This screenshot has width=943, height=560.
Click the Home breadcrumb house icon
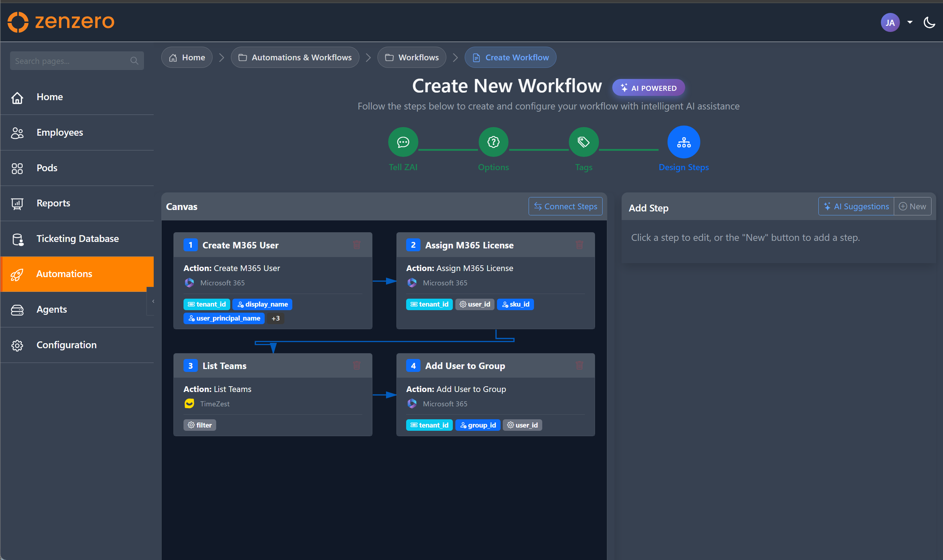click(x=173, y=58)
